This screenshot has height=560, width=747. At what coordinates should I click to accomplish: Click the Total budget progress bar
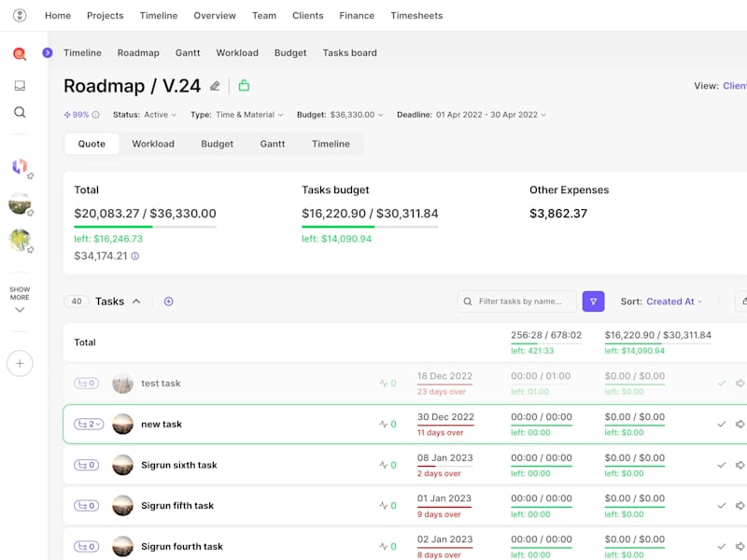tap(146, 227)
